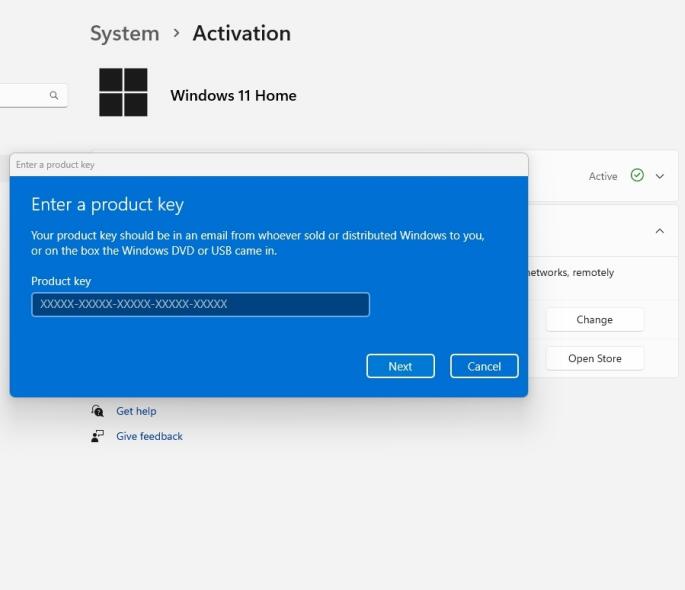The image size is (685, 590).
Task: Open the Get help link
Action: pos(136,411)
